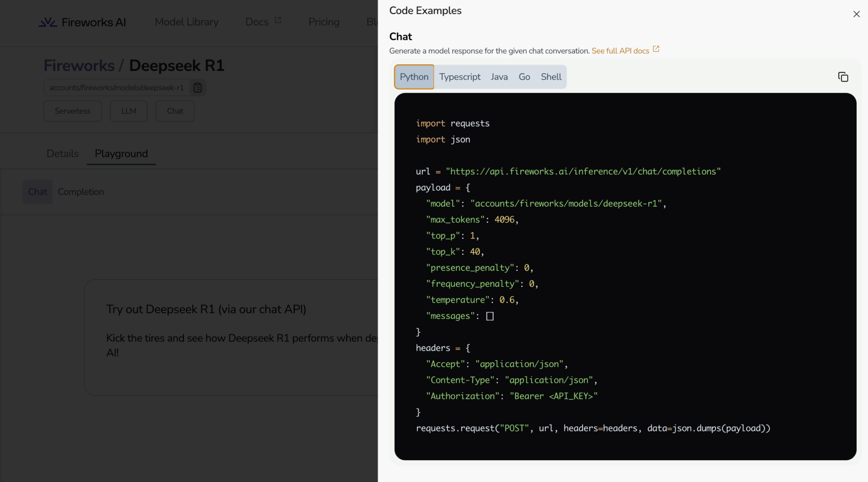Copy the code example with the copy icon
The width and height of the screenshot is (868, 482).
843,77
